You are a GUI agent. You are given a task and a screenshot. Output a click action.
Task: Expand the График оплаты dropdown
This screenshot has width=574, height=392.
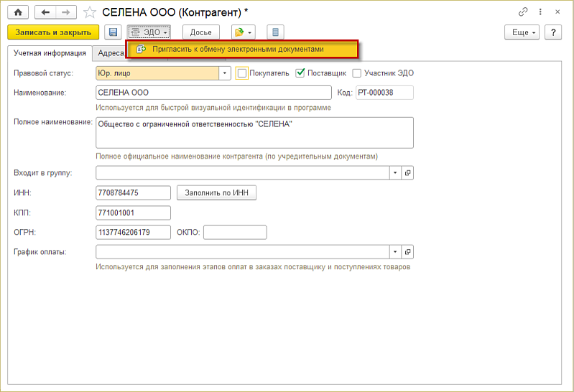(395, 252)
